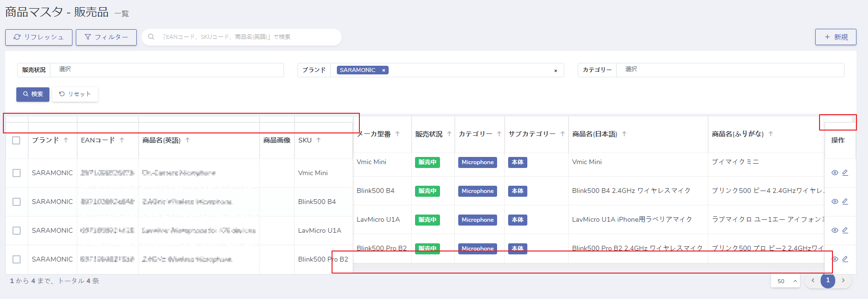Click Japanese name 'Blink500 B4 2.4GHz ワイヤレスマイク'
Image resolution: width=868 pixels, height=299 pixels.
[631, 191]
